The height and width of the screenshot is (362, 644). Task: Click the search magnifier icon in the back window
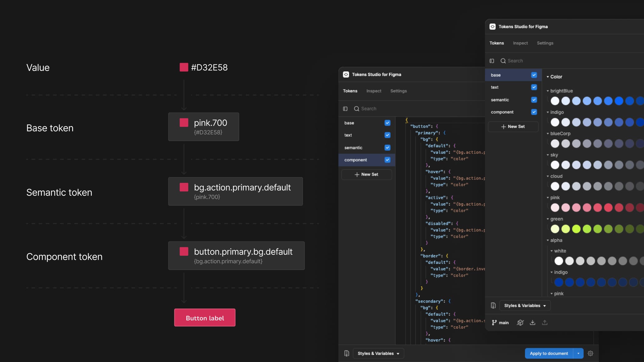point(357,108)
